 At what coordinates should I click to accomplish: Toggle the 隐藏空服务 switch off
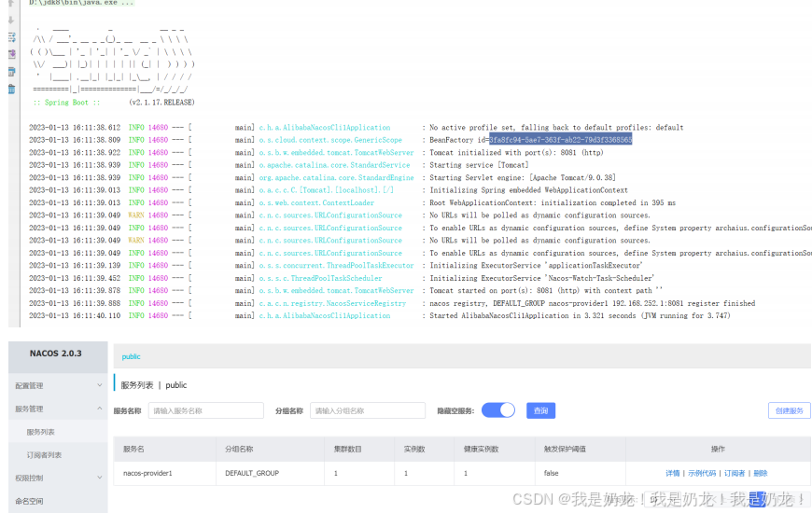point(498,410)
